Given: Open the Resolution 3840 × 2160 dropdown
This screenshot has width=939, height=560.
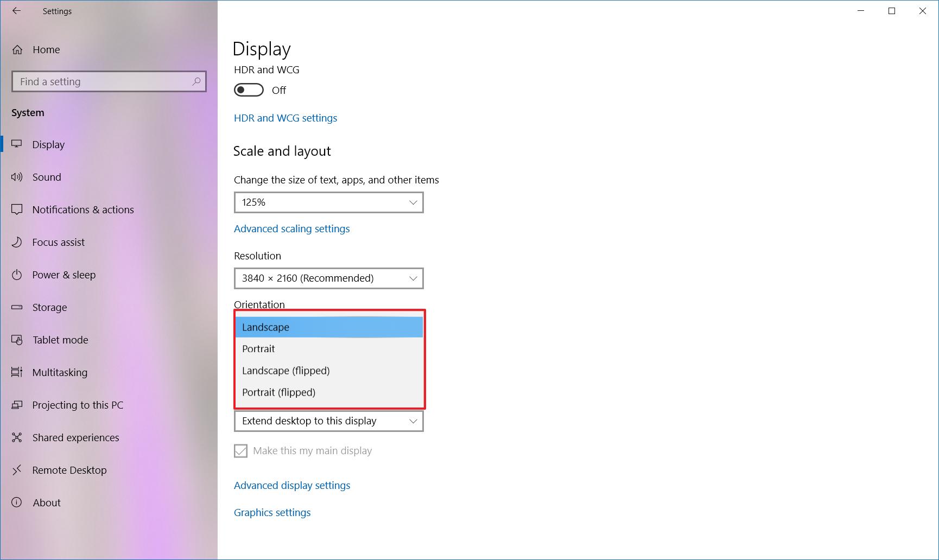Looking at the screenshot, I should (x=329, y=278).
